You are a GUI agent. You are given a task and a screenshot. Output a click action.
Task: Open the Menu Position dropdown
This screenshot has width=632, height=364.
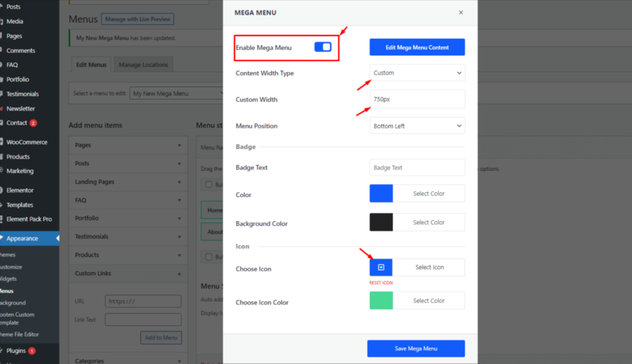coord(417,126)
